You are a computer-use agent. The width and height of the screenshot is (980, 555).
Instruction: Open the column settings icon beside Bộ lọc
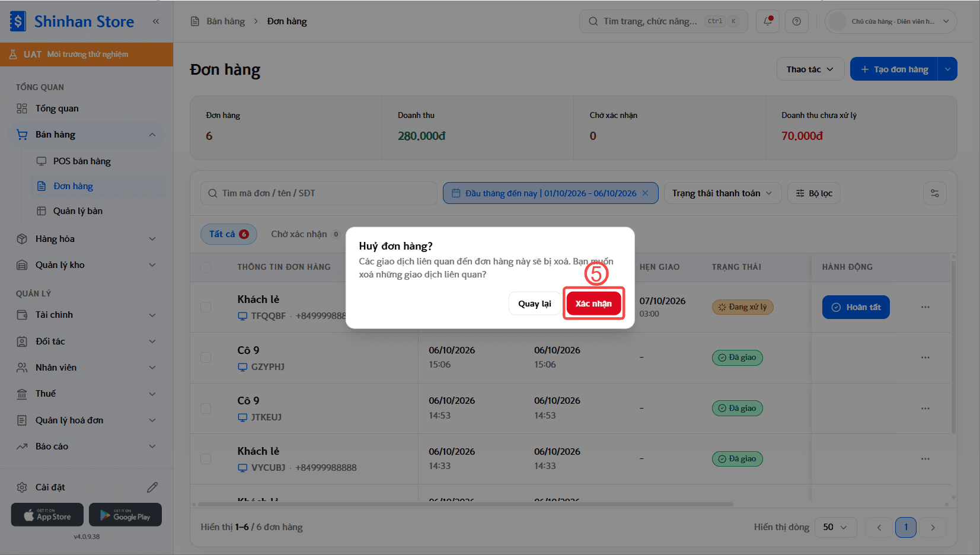[935, 193]
